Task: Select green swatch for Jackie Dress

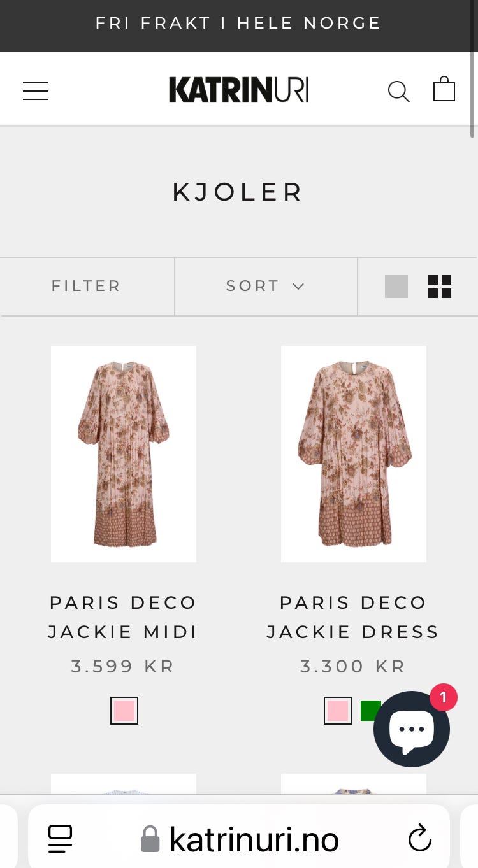Action: [368, 710]
